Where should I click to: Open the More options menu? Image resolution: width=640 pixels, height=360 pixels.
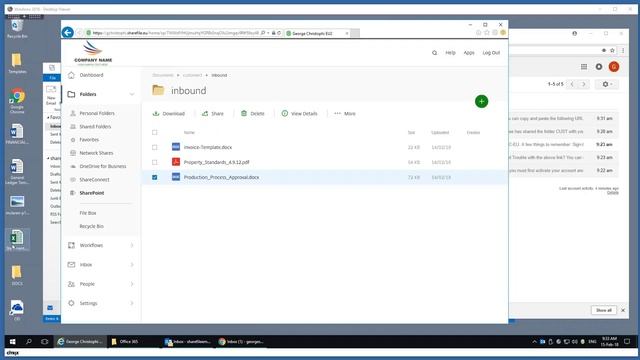tap(345, 113)
